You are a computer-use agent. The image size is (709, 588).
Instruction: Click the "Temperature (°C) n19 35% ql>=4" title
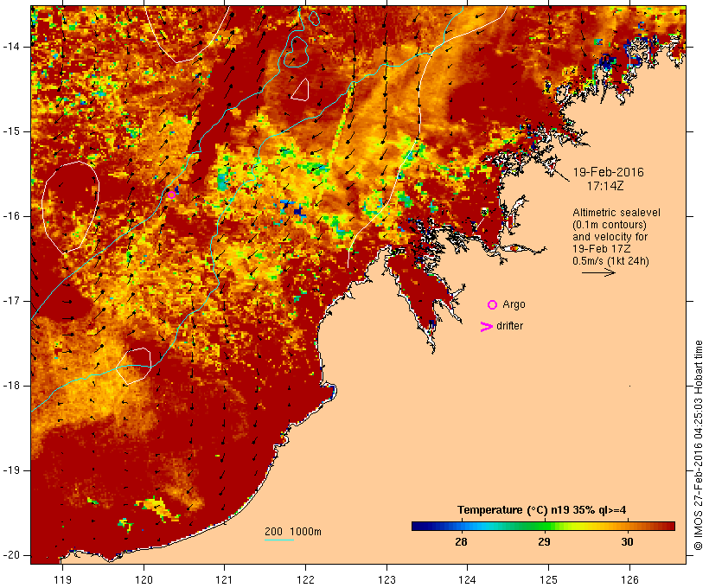542,510
